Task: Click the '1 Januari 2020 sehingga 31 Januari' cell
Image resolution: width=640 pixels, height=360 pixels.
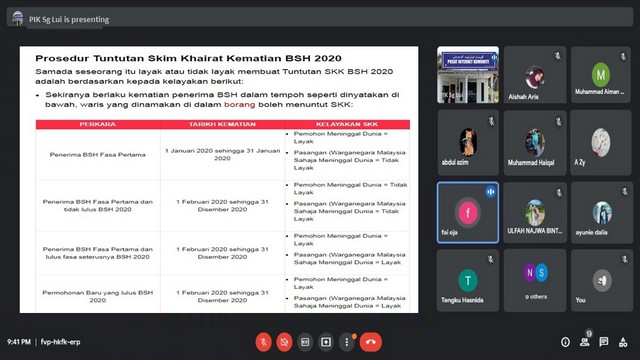Action: pos(222,155)
